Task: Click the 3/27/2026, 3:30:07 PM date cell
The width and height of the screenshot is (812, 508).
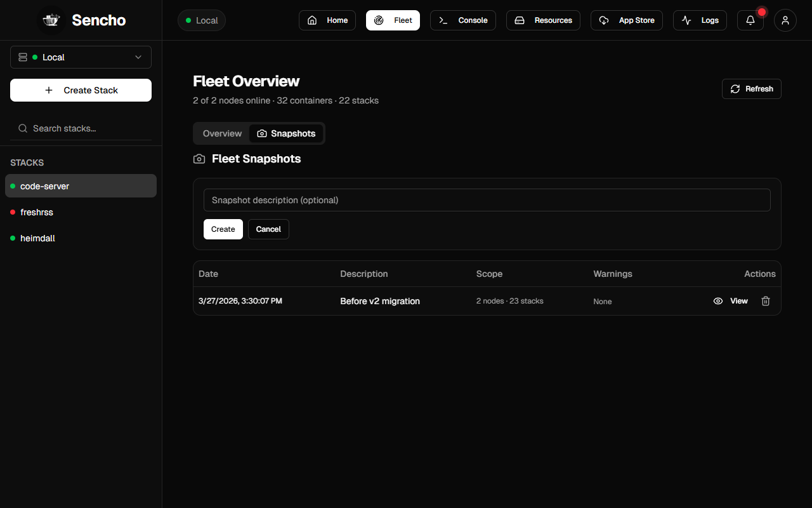Action: point(240,301)
